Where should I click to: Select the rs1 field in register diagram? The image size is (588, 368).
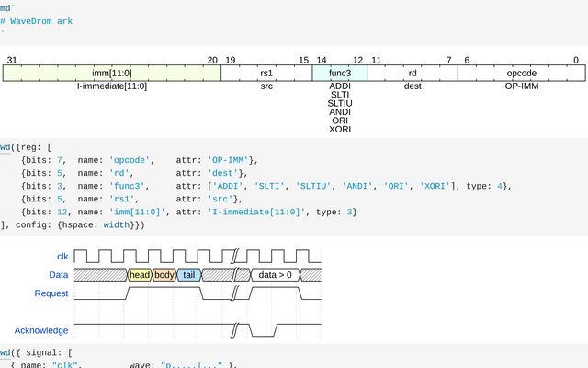(x=266, y=73)
